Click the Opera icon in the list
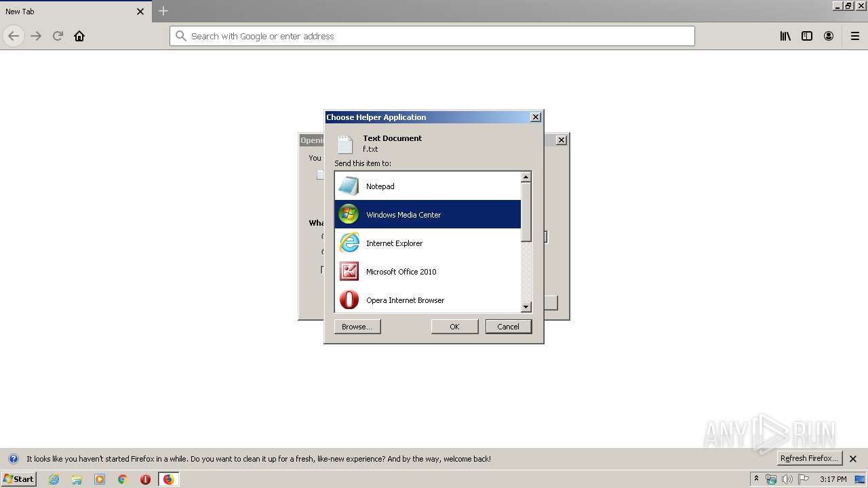 point(349,300)
